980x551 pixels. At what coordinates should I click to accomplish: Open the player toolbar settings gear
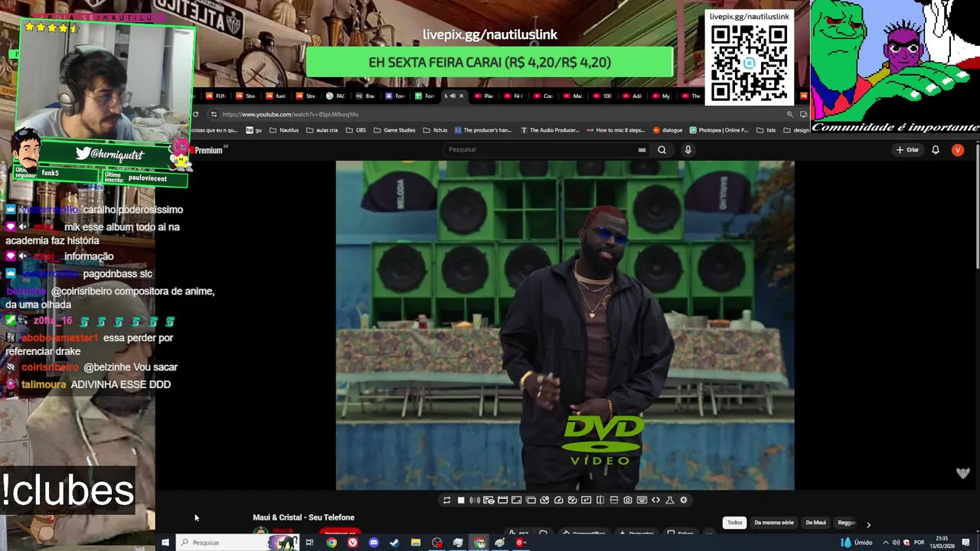684,500
